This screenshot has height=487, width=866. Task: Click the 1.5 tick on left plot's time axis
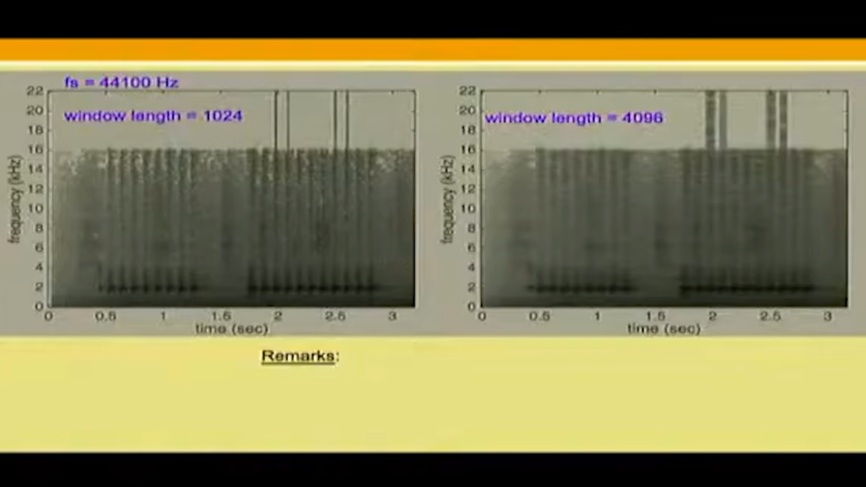pos(220,315)
